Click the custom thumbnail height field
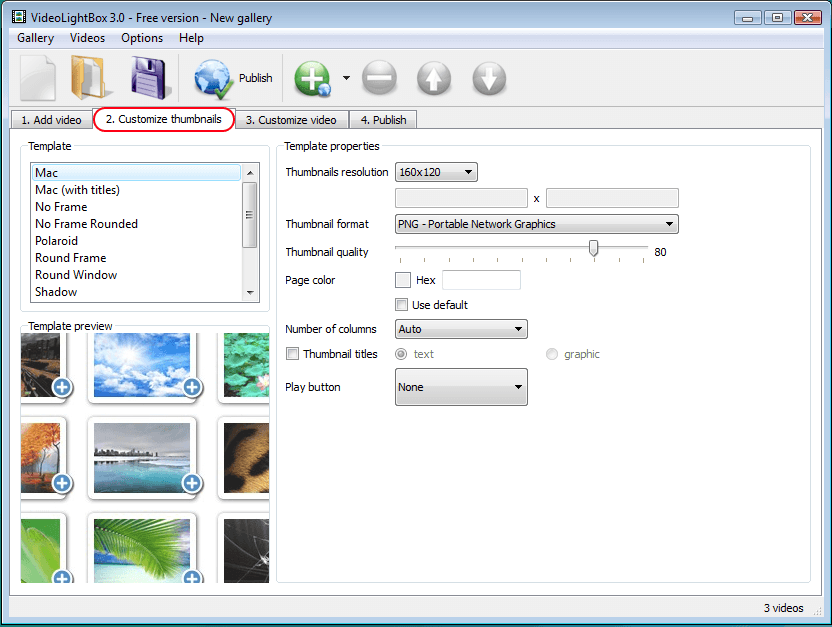 pos(612,198)
